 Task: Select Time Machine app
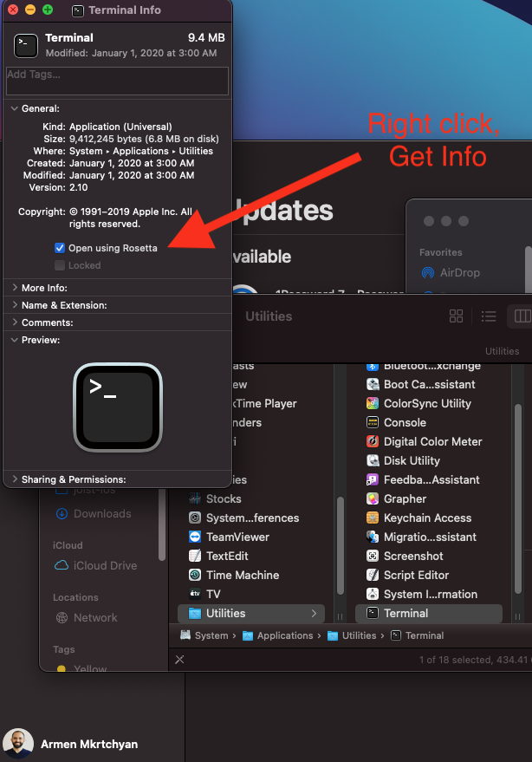(234, 575)
